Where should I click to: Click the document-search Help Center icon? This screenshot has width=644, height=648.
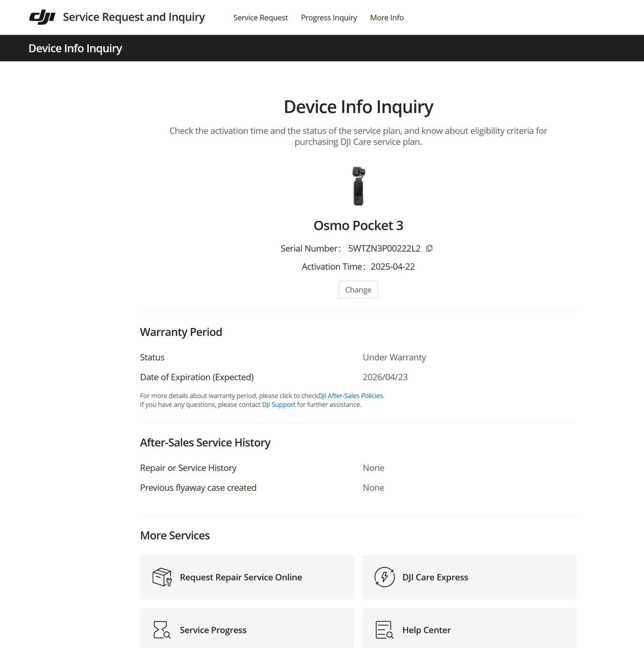click(x=384, y=630)
